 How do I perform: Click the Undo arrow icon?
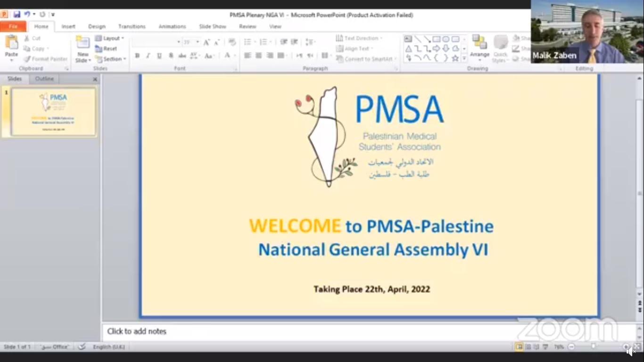coord(27,15)
